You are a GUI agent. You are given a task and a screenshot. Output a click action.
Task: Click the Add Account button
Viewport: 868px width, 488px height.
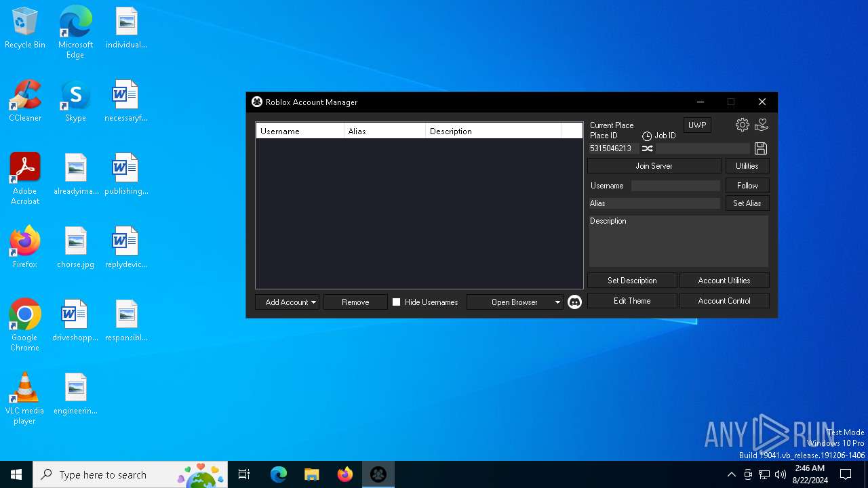[x=288, y=302]
